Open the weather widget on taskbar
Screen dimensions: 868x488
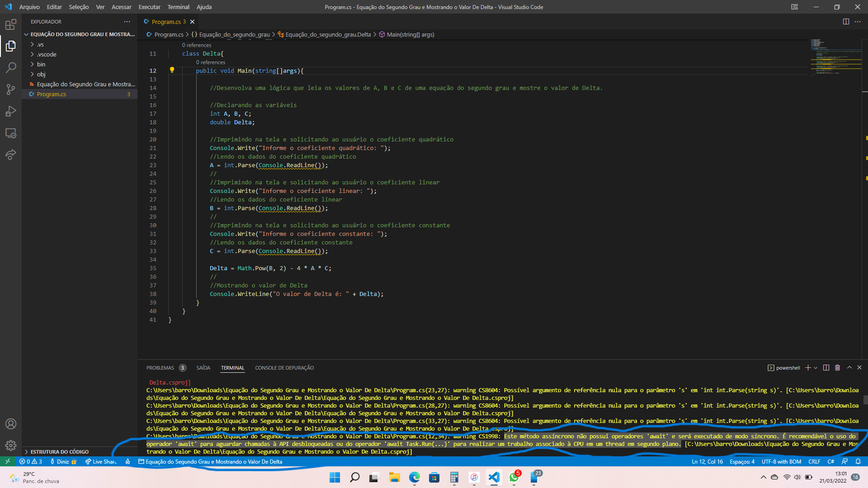click(34, 477)
